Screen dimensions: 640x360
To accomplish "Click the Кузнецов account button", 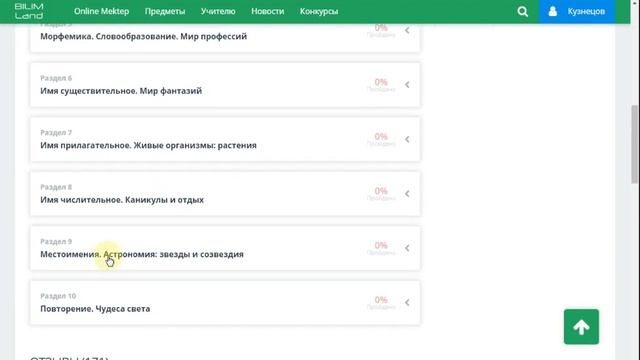I will click(577, 11).
